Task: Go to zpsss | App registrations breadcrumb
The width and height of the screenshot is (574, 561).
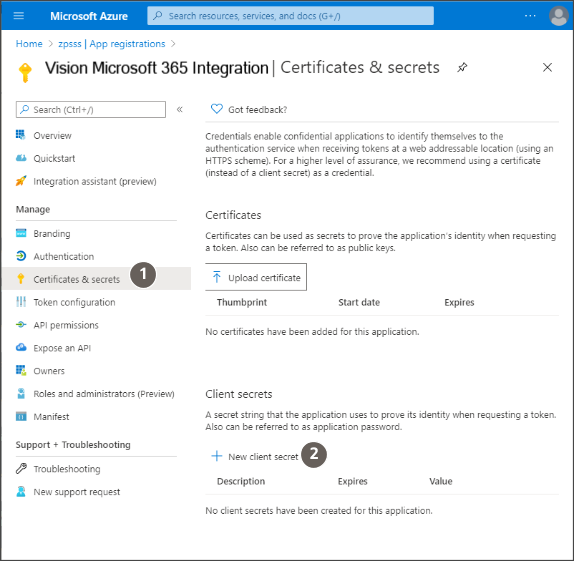Action: tap(112, 44)
